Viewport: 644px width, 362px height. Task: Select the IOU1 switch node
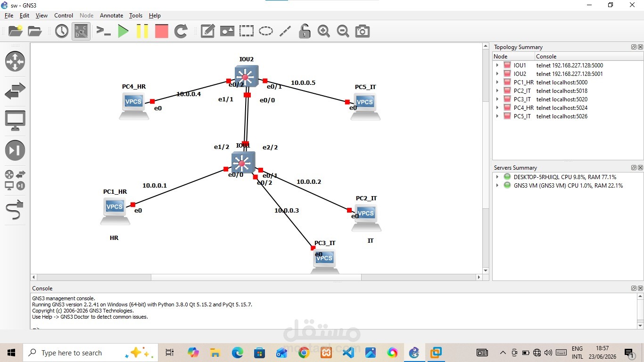click(243, 163)
